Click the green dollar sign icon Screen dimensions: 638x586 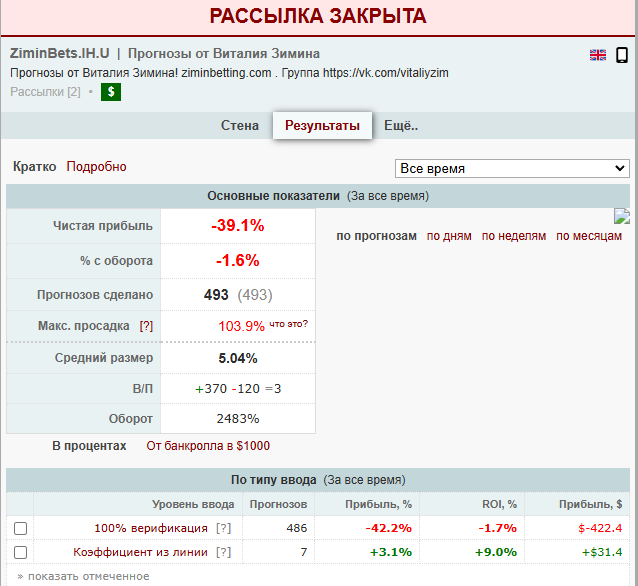coord(111,92)
